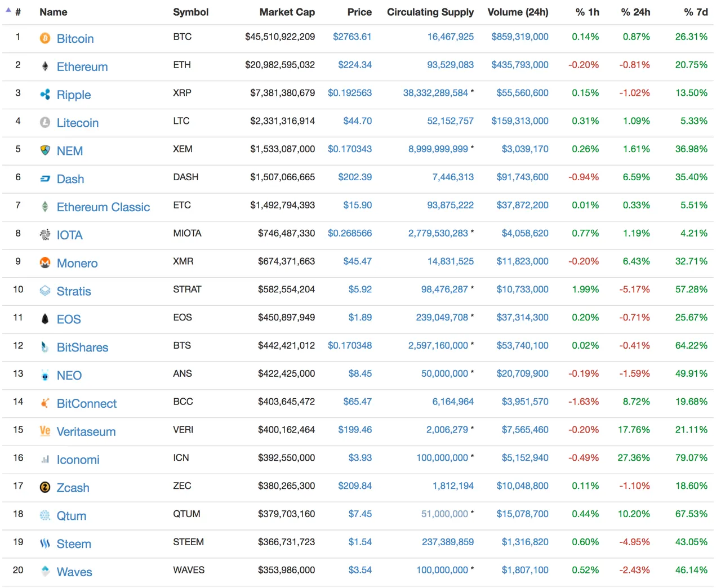
Task: Click the BitConnect orange logo icon
Action: [x=45, y=403]
